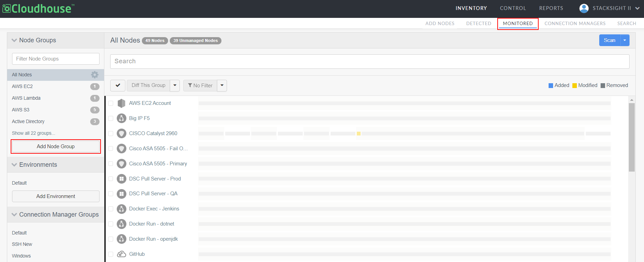Open the Diff This Group dropdown arrow
The height and width of the screenshot is (262, 644).
(x=175, y=85)
